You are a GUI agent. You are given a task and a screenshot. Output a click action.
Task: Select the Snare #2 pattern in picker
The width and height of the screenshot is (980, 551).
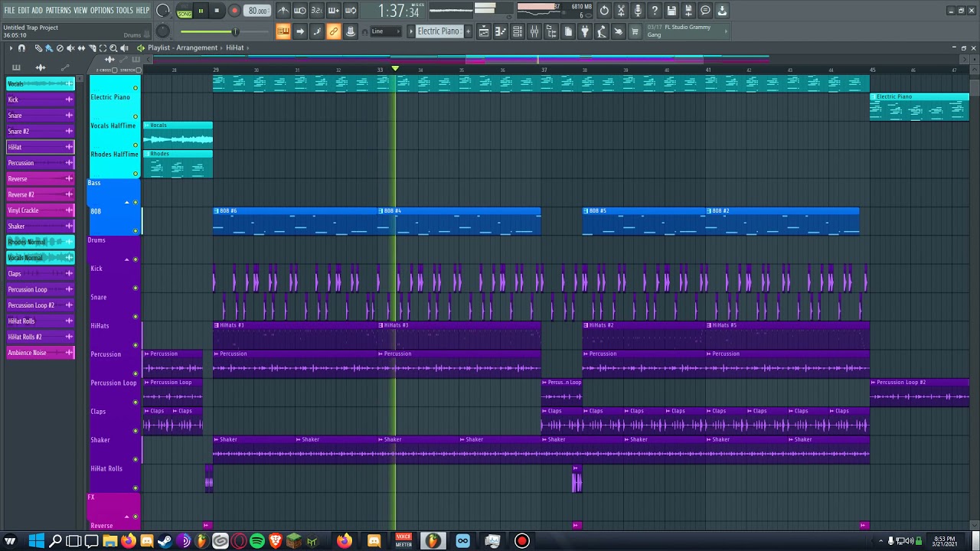click(x=40, y=132)
